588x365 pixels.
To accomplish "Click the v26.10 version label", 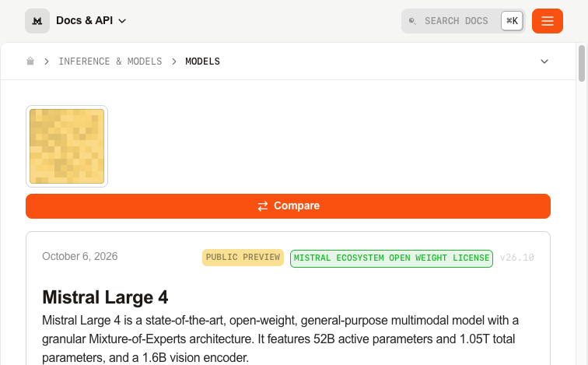I will coord(516,258).
